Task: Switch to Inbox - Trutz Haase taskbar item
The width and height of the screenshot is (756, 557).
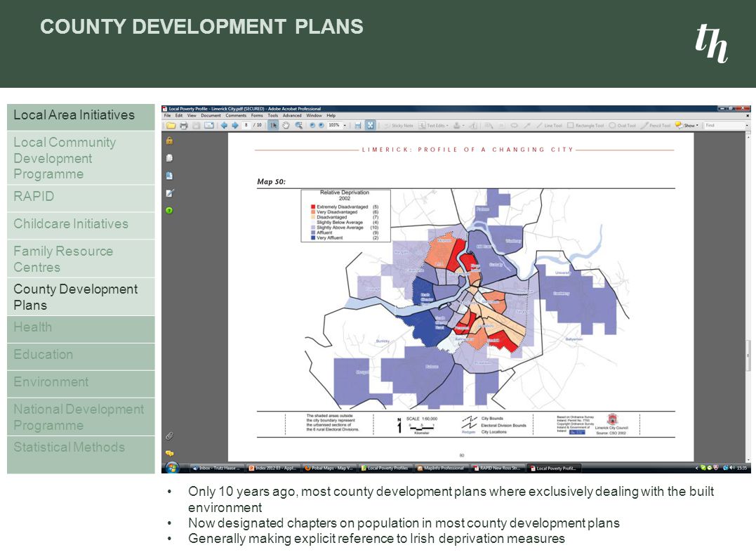Action: point(217,468)
